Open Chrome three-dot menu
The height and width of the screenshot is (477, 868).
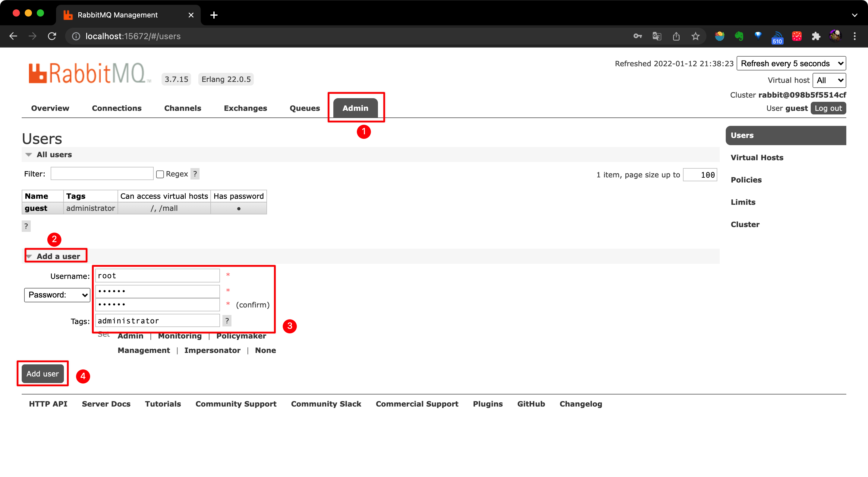point(854,36)
